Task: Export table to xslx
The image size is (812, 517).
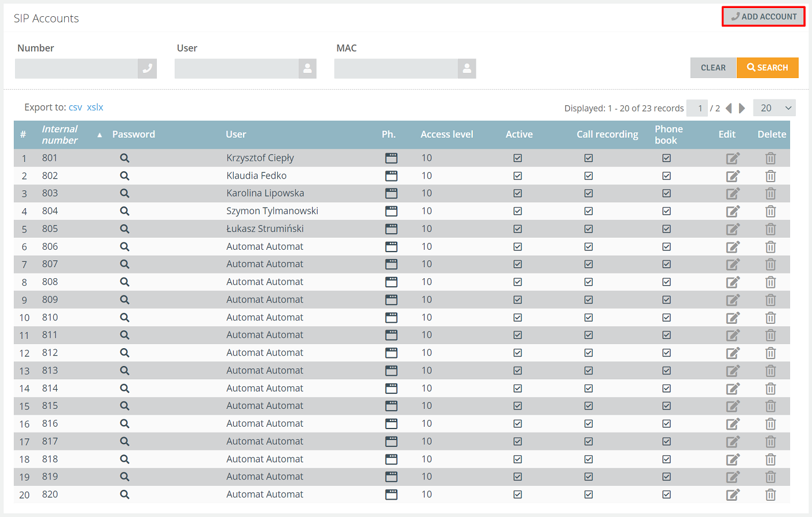Action: 95,107
